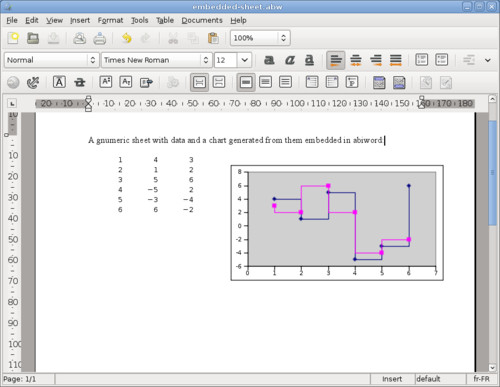Screen dimensions: 500x387
Task: Open the Tools menu
Action: click(x=139, y=20)
